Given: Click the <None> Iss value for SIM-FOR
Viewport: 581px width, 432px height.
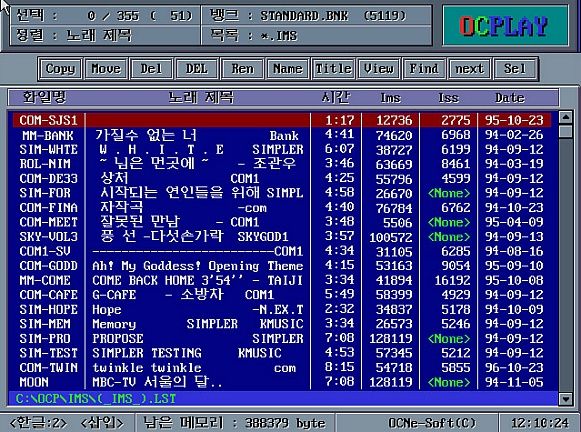Looking at the screenshot, I should click(x=449, y=193).
